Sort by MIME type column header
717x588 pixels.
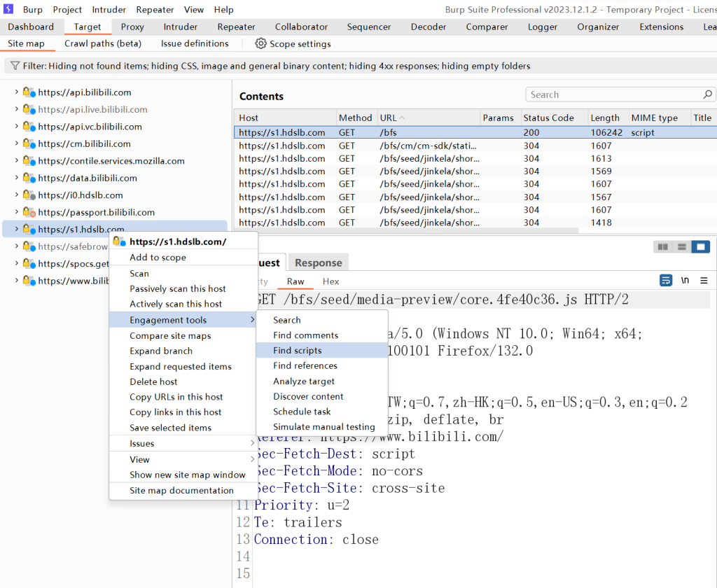tap(660, 118)
